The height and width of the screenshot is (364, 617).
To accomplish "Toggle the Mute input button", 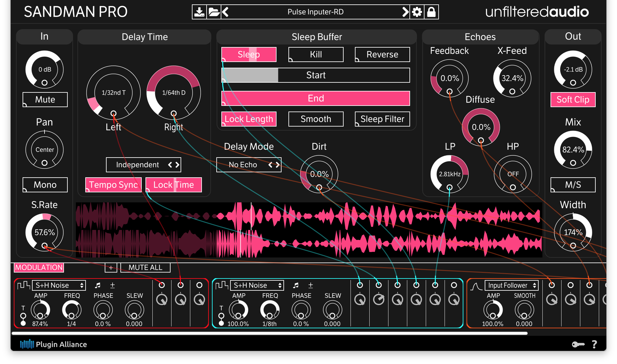I will (x=45, y=100).
